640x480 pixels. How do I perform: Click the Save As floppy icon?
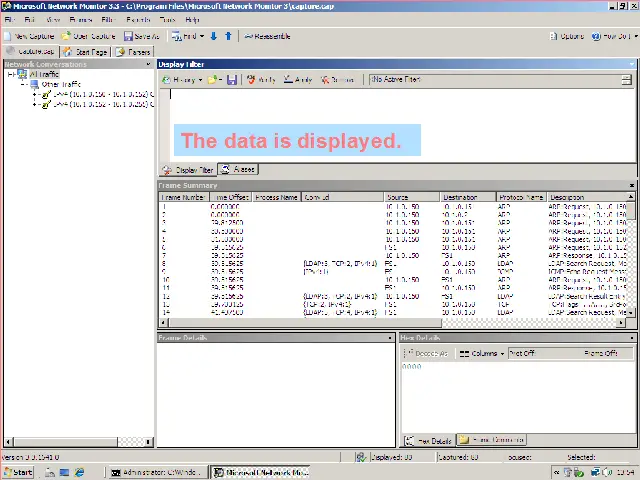tap(128, 36)
